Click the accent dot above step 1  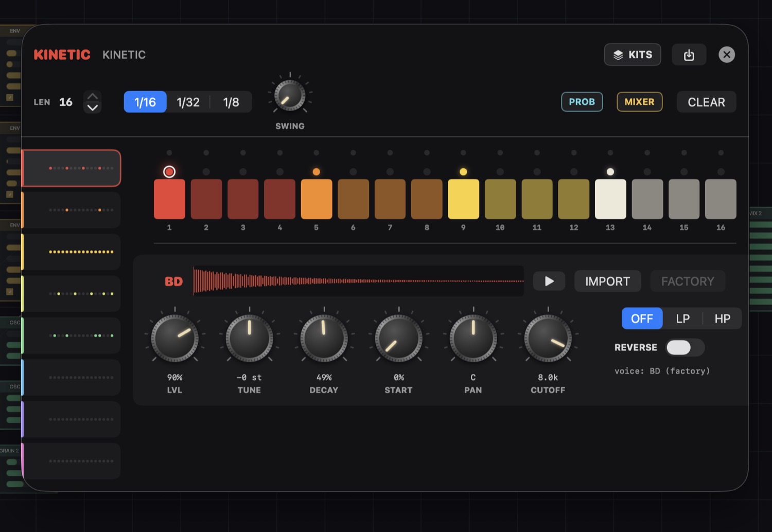pos(169,172)
